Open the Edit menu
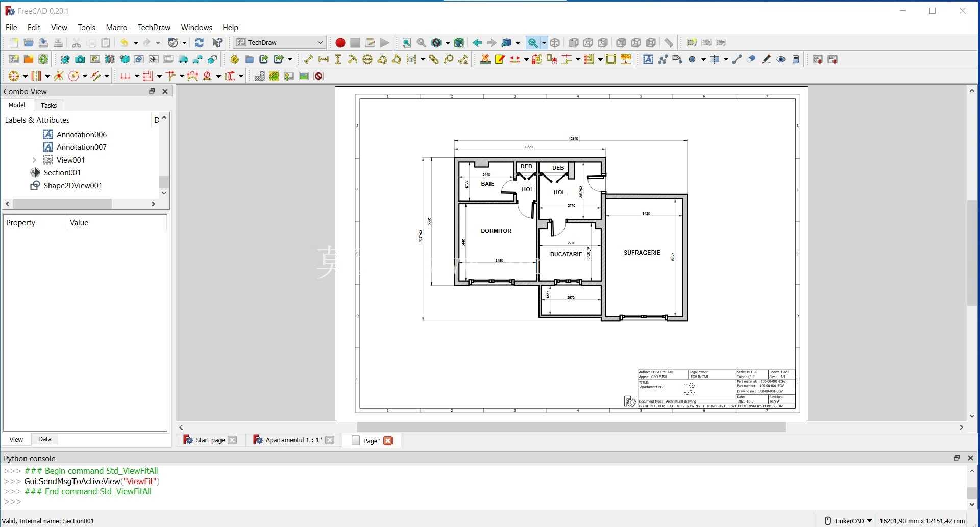This screenshot has height=527, width=980. [x=34, y=28]
